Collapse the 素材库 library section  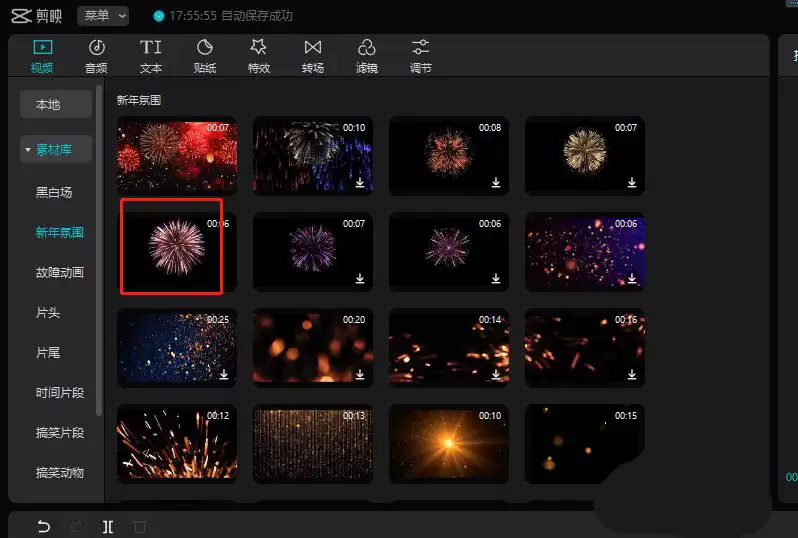point(56,150)
